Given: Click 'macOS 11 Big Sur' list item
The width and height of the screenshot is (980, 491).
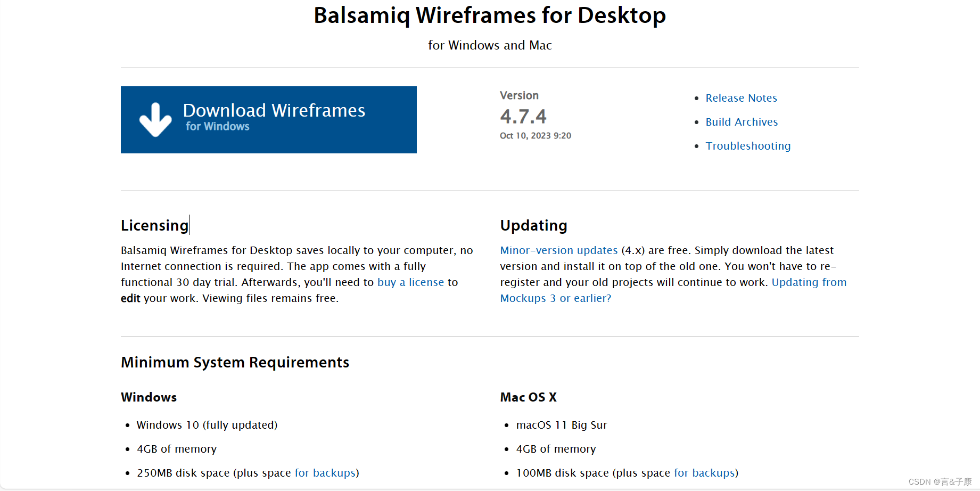Looking at the screenshot, I should (562, 425).
